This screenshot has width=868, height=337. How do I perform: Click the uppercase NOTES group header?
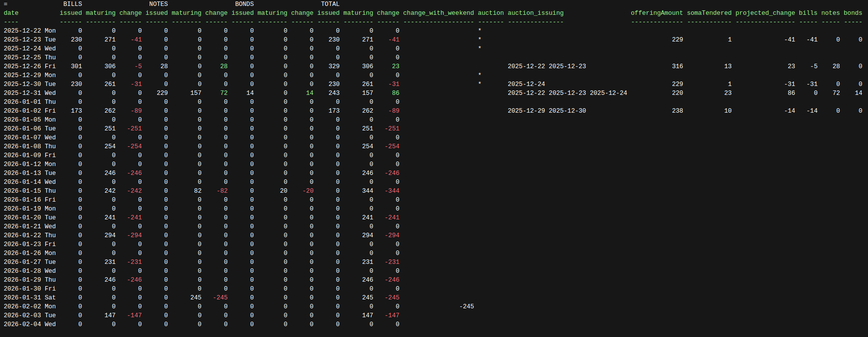pos(159,4)
